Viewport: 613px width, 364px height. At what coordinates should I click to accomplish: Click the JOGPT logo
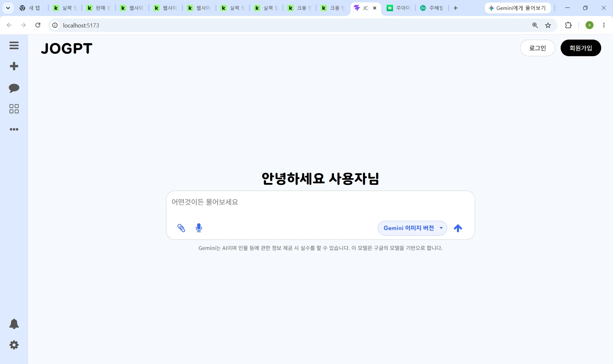click(67, 49)
